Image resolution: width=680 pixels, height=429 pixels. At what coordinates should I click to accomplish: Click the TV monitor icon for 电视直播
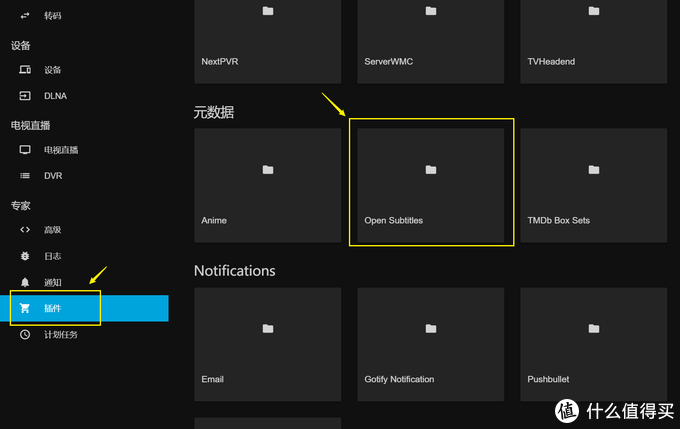[25, 150]
